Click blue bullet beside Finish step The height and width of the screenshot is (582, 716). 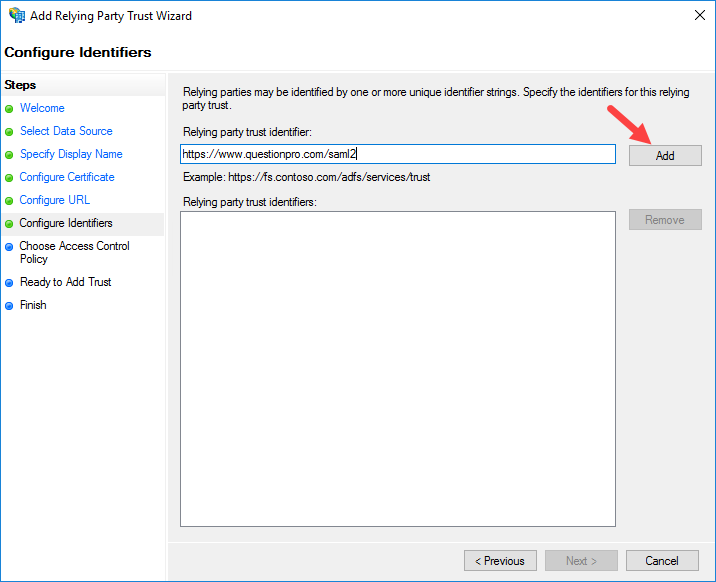10,306
